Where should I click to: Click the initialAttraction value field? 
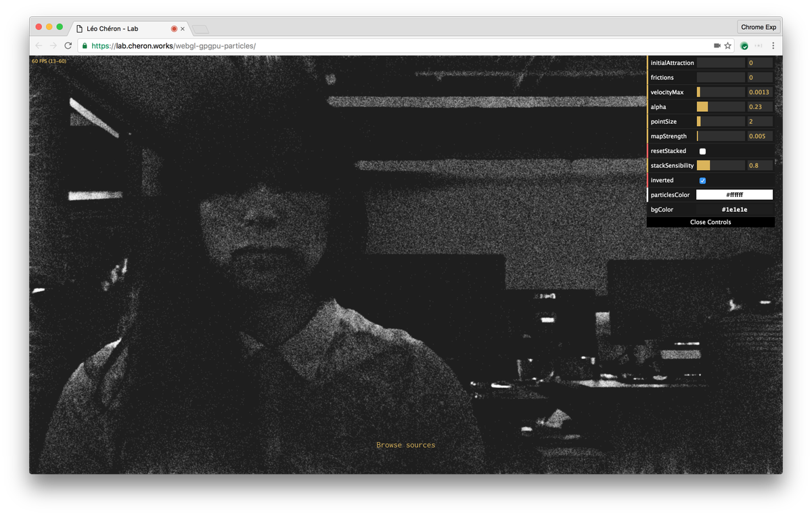pyautogui.click(x=759, y=63)
